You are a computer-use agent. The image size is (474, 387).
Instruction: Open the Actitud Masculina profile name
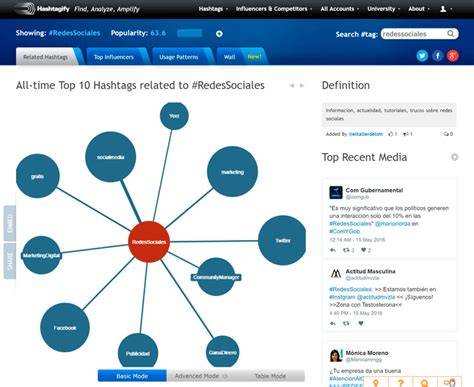(370, 271)
